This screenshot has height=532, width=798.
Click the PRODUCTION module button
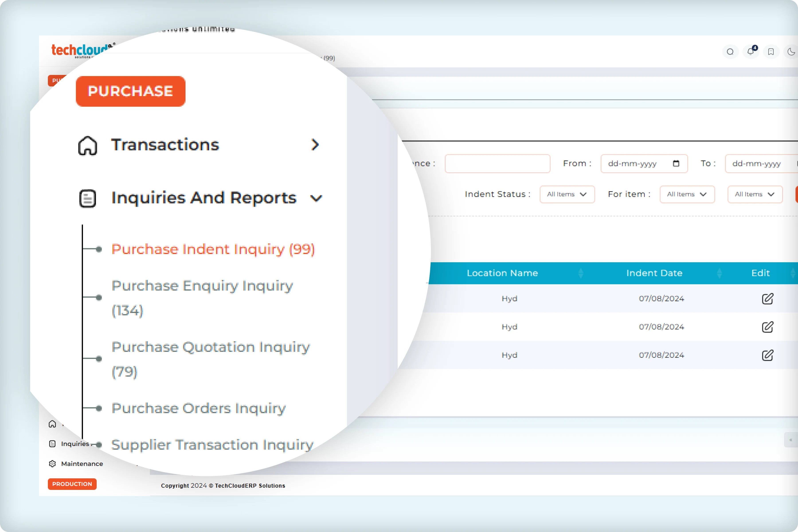coord(72,484)
